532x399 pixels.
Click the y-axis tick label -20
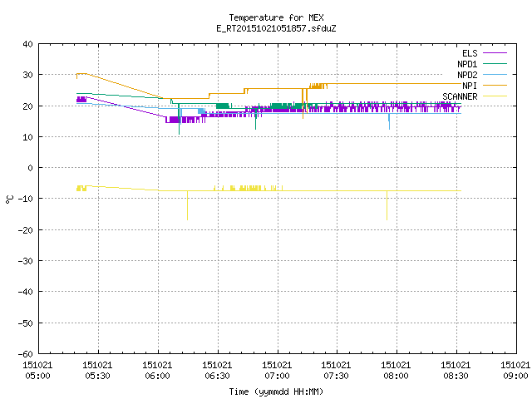(26, 230)
